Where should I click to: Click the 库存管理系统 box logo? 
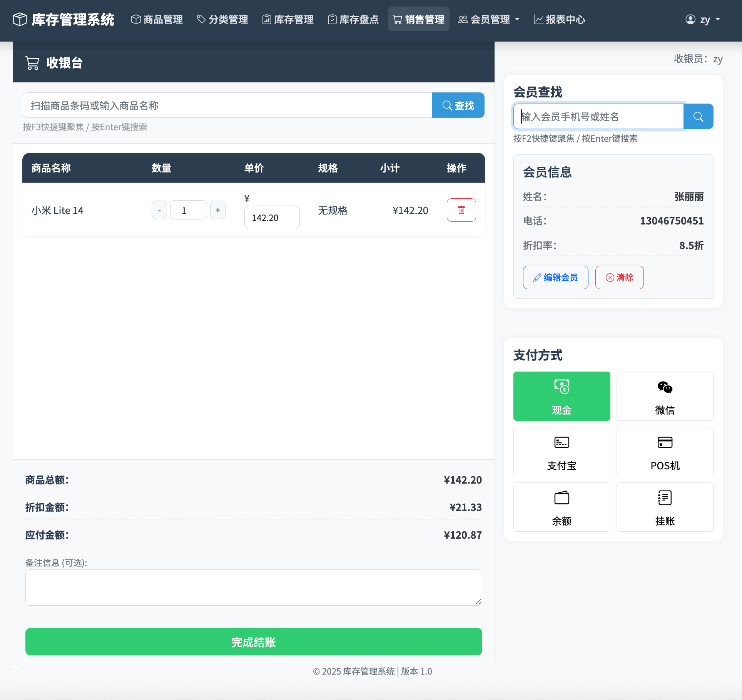[20, 19]
